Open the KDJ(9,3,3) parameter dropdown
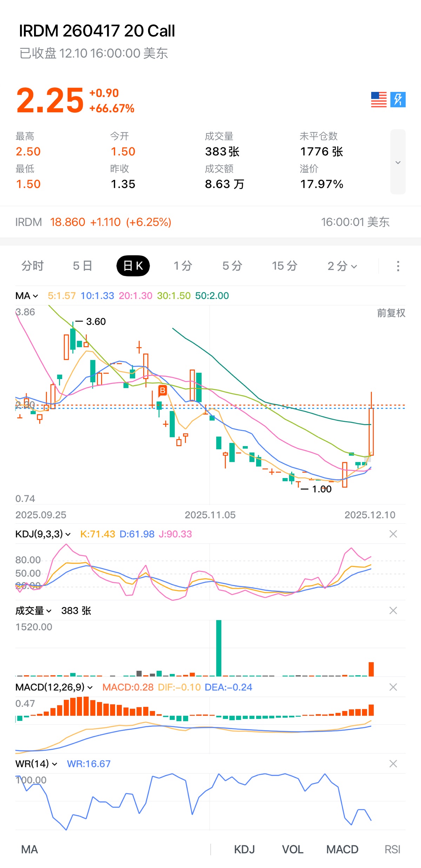 tap(43, 534)
